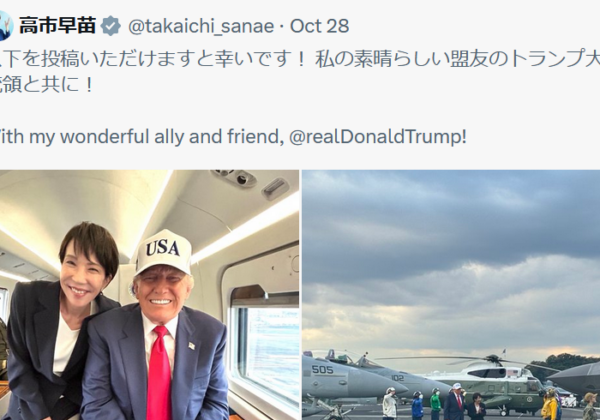
Task: Open the left selfie photo on the train
Action: click(x=150, y=295)
